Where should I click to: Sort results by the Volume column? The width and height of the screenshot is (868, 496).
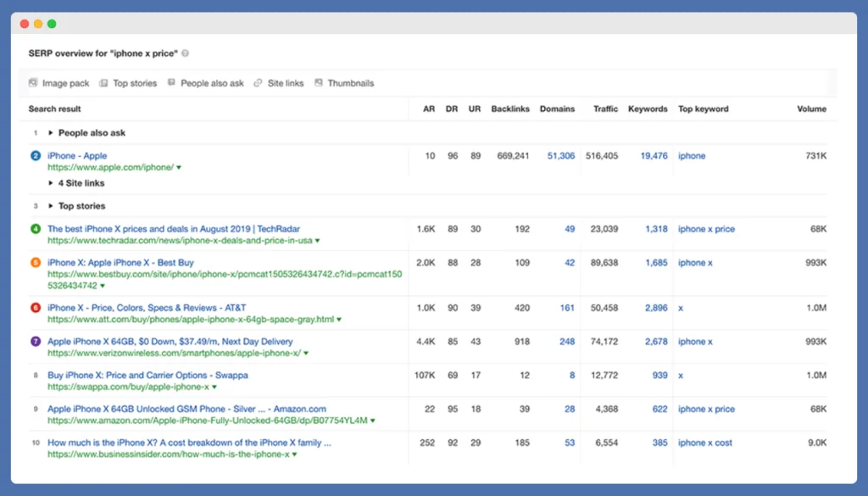point(811,109)
